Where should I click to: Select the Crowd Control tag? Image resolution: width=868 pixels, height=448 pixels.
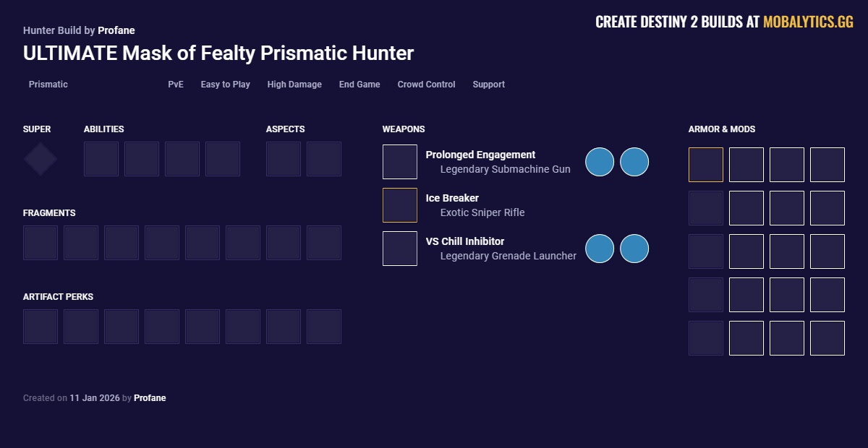tap(426, 85)
